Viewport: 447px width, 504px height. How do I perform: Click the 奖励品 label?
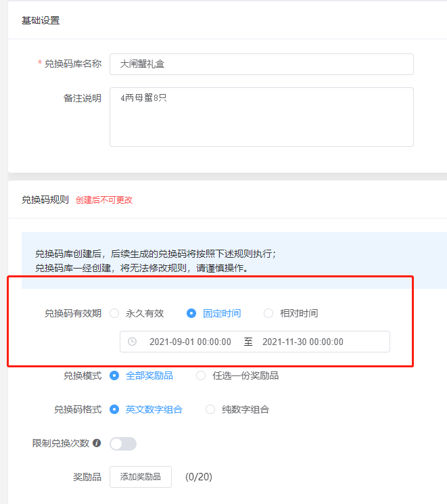click(87, 477)
